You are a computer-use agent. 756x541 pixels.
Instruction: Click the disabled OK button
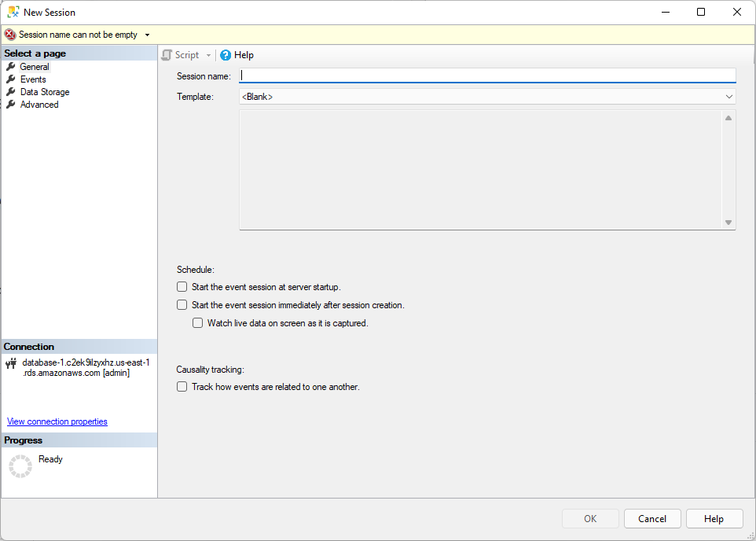click(x=590, y=519)
